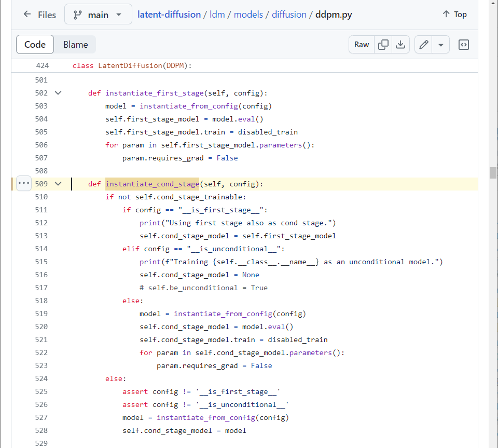Download the raw file
Viewport: 498px width, 448px height.
400,45
